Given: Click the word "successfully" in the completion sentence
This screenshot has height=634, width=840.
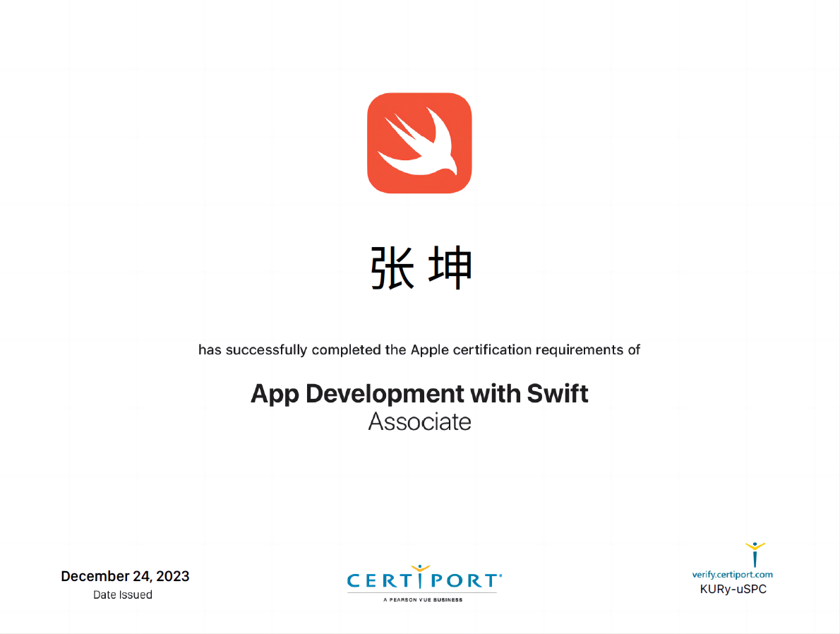Looking at the screenshot, I should (266, 349).
